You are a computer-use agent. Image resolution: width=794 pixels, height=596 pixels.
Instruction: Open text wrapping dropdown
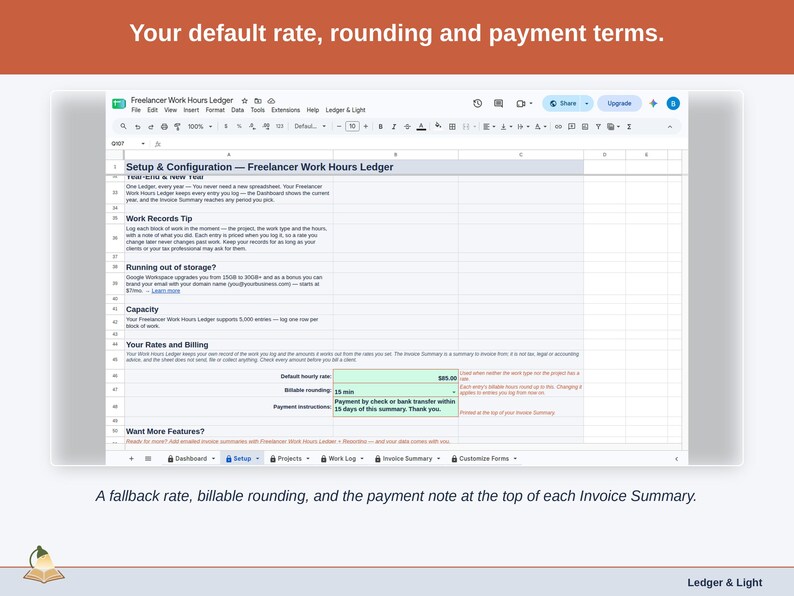(523, 127)
